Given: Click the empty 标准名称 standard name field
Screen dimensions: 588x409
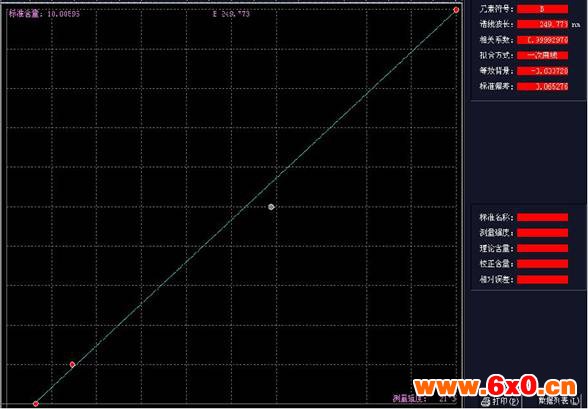Looking at the screenshot, I should [542, 217].
